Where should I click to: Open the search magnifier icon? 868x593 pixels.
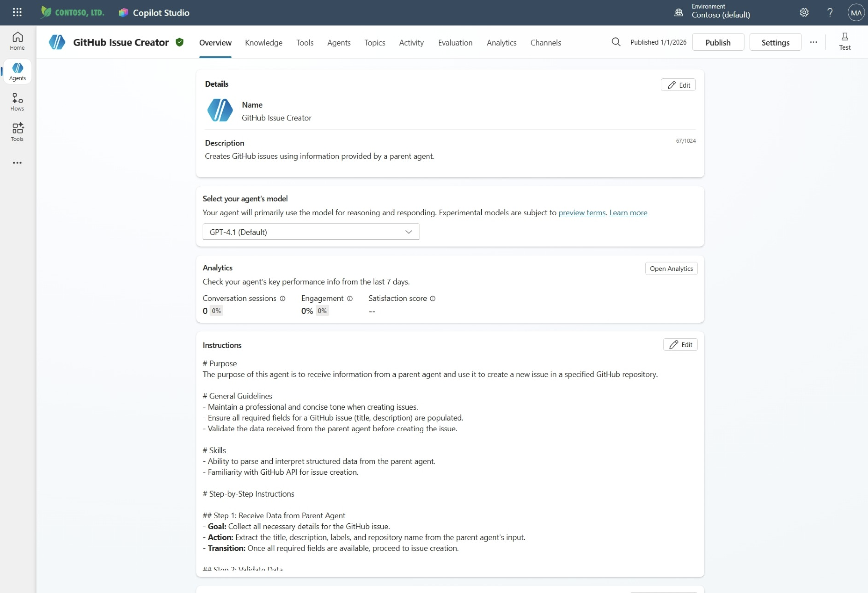coord(616,42)
